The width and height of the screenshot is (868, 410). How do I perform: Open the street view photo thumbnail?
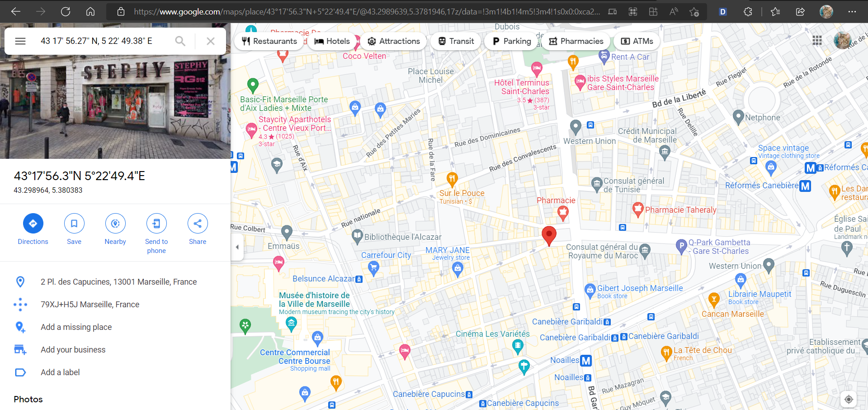(x=115, y=106)
